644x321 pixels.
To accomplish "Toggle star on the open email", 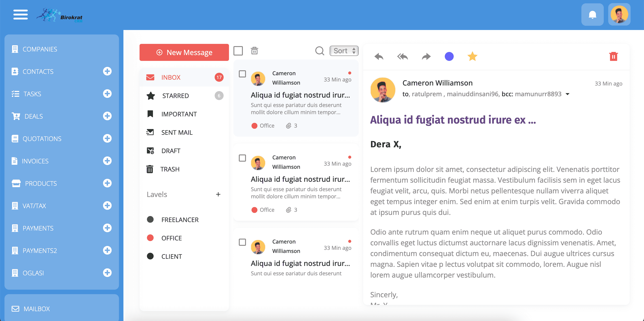I will [x=472, y=56].
